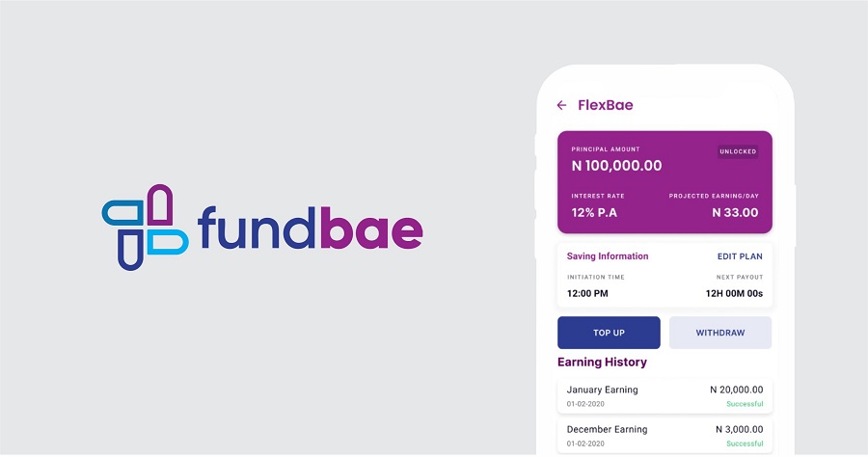
Task: Open the EDIT PLAN link
Action: [x=740, y=256]
